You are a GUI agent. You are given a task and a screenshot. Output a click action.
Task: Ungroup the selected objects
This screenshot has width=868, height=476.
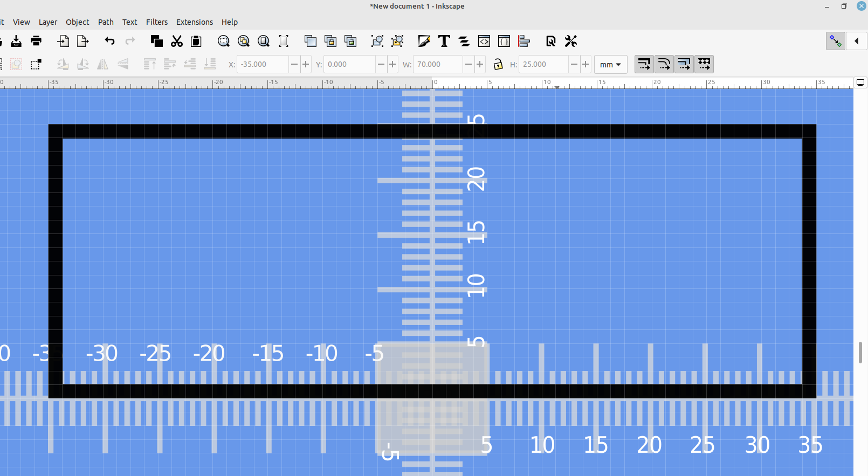(397, 41)
